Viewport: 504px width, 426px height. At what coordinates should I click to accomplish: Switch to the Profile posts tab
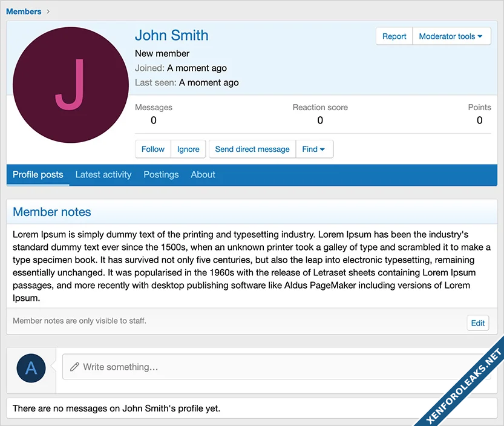pyautogui.click(x=38, y=174)
